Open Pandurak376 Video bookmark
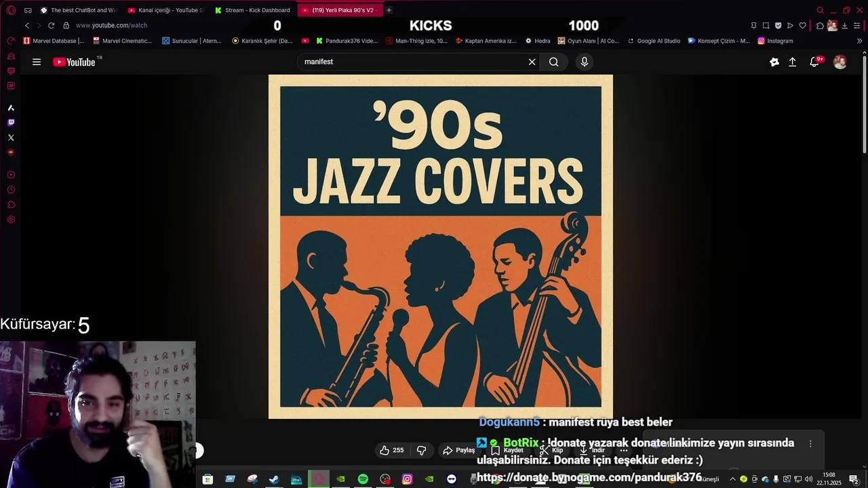 (347, 41)
